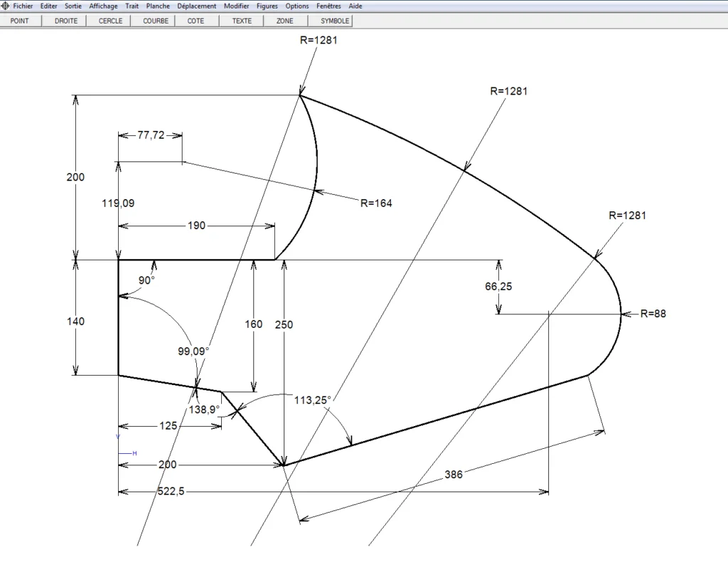Click the 99,09° angle label

coord(193,351)
